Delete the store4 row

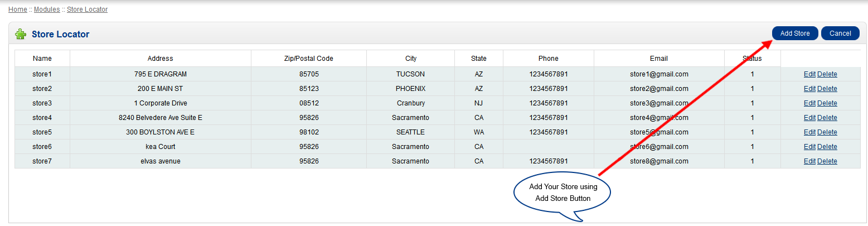click(x=827, y=118)
